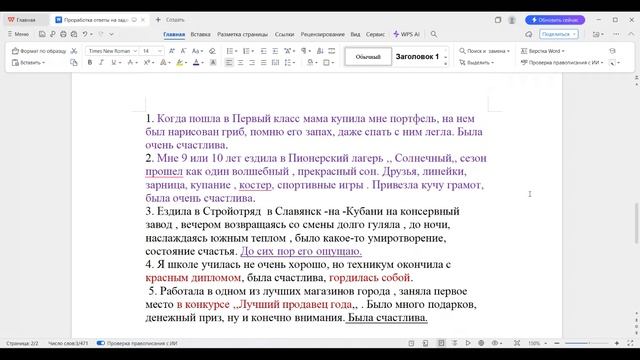Click the zoom slider in status bar
Screen dimensions: 640x360
click(x=587, y=343)
